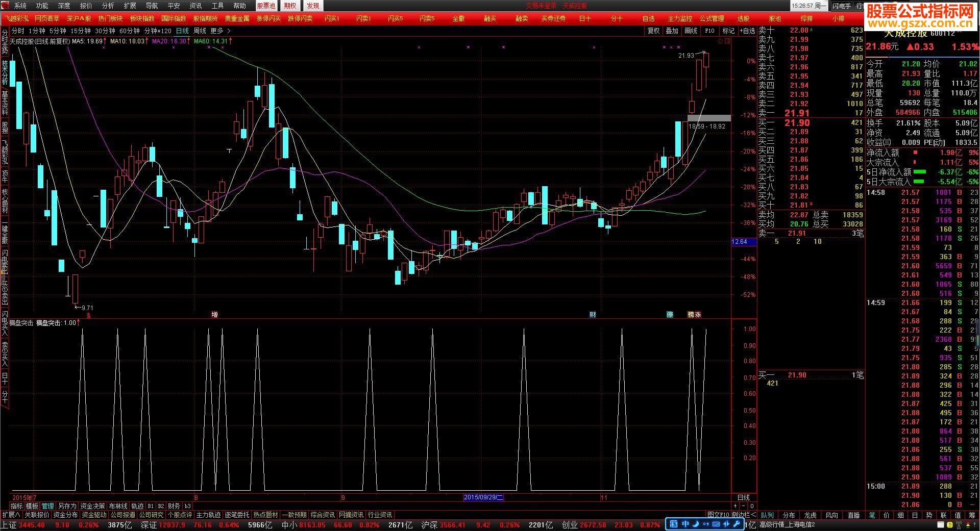
Task: Activate the 画线 drawing tool
Action: tap(691, 31)
